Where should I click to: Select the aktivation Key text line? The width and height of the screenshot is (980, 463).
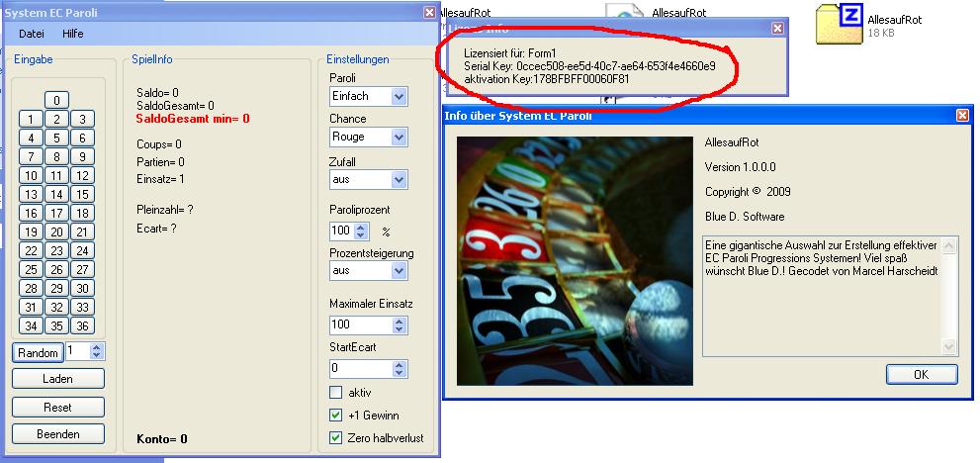pos(547,79)
